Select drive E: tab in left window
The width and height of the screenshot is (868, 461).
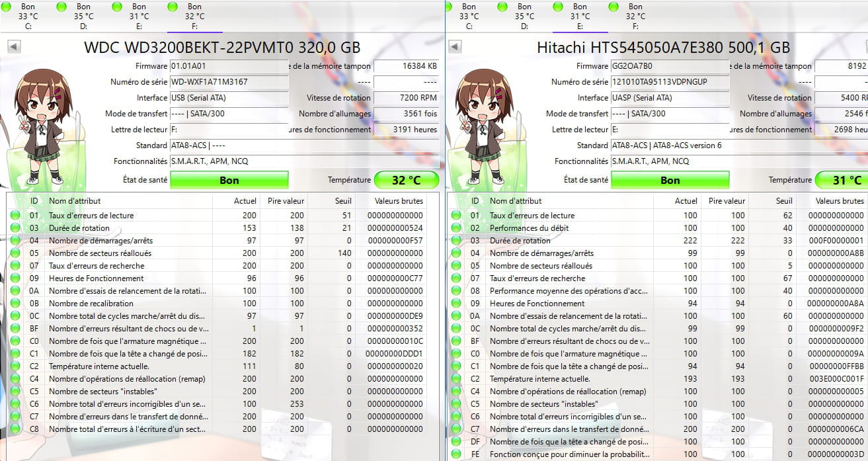tap(139, 16)
